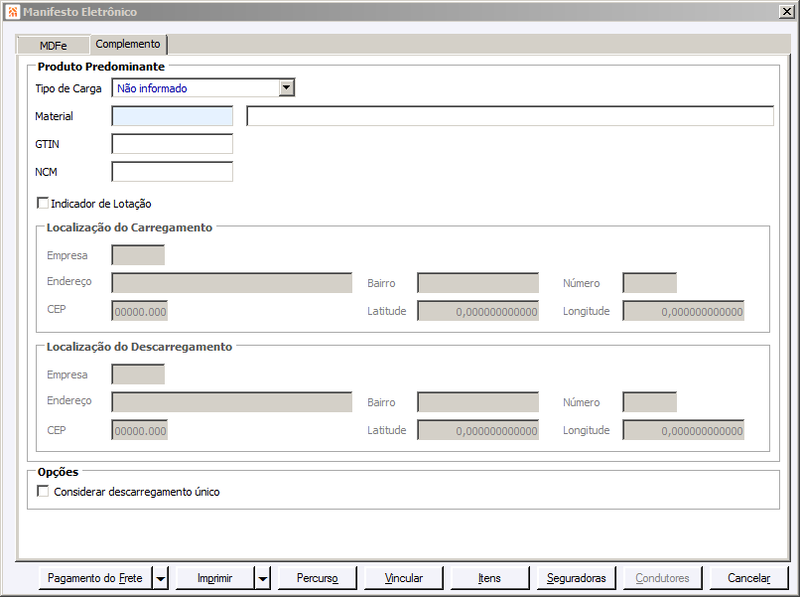Switch to the MDFe tab
Viewport: 800px width, 597px height.
pos(53,45)
